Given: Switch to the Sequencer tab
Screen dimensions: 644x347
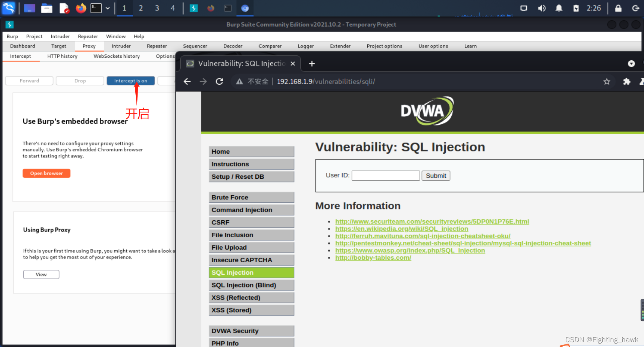Looking at the screenshot, I should (195, 46).
